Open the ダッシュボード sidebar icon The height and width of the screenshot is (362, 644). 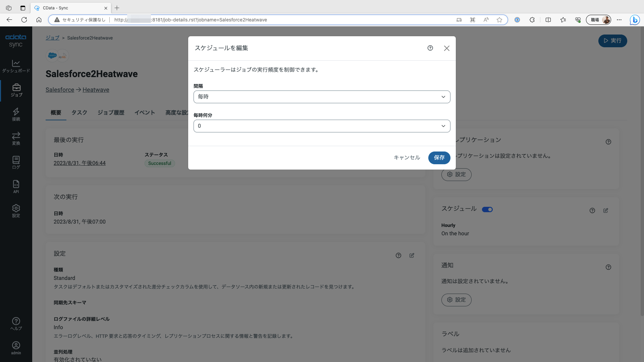[x=16, y=66]
